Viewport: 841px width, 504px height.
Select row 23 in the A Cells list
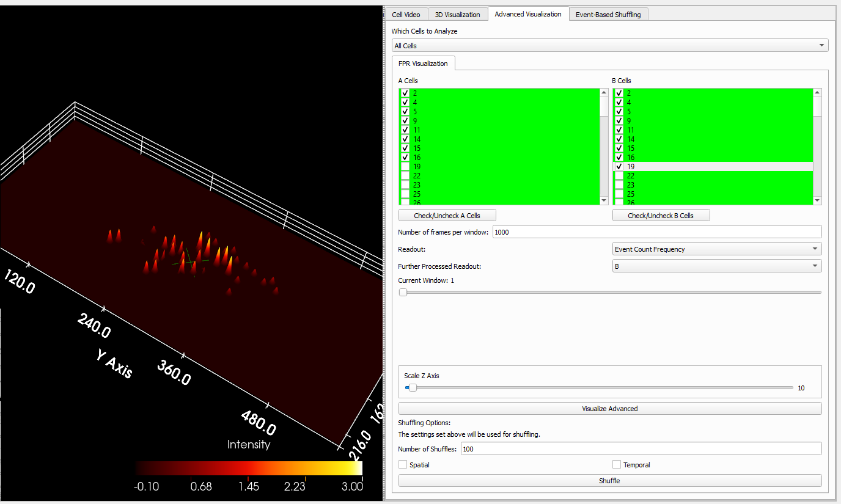(499, 185)
